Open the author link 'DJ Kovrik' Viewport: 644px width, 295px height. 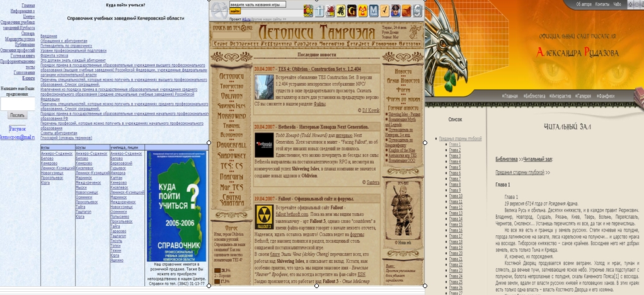370,110
